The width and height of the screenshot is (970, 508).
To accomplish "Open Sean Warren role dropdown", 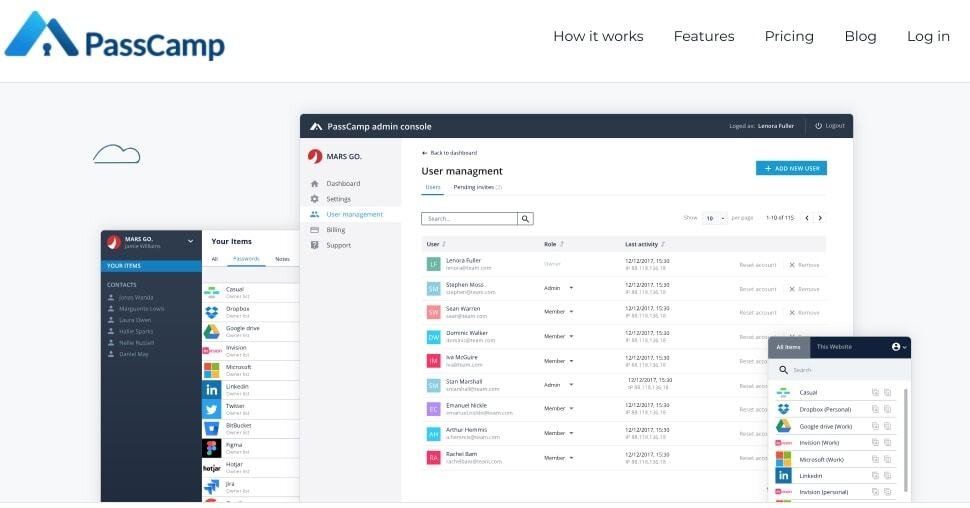I will [x=559, y=312].
